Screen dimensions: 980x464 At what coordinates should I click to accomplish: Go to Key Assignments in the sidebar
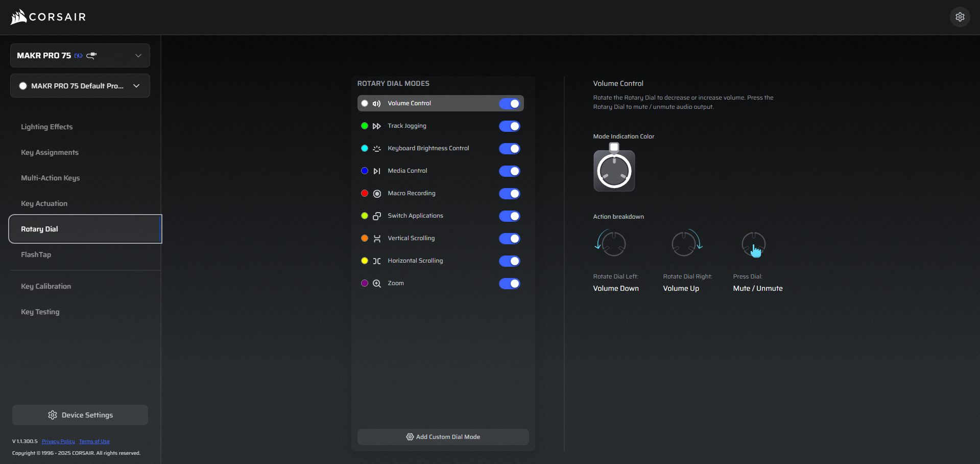(50, 152)
